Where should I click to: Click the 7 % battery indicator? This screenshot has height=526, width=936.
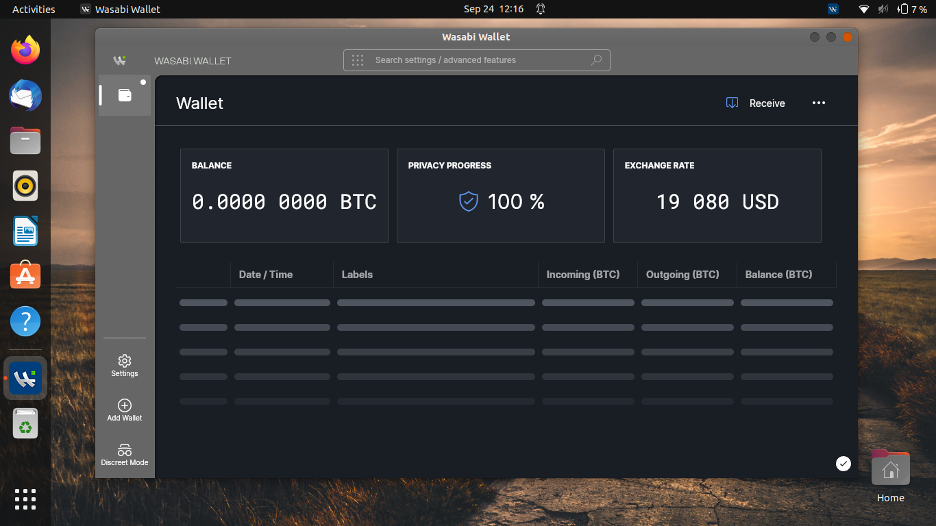(913, 9)
